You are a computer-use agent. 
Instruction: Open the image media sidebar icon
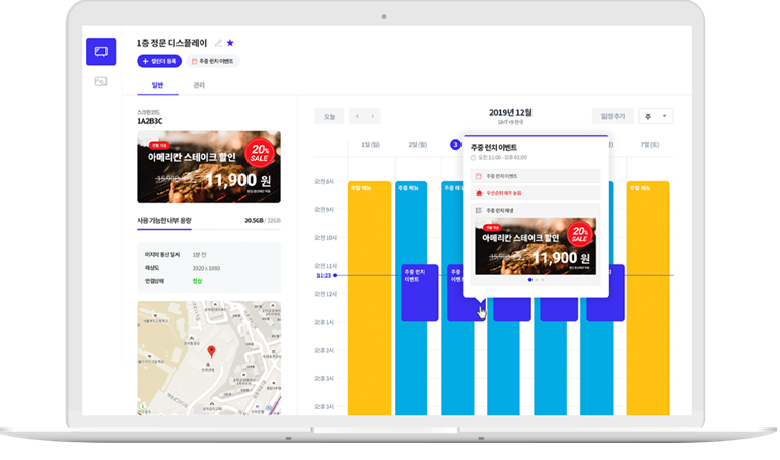[x=101, y=81]
